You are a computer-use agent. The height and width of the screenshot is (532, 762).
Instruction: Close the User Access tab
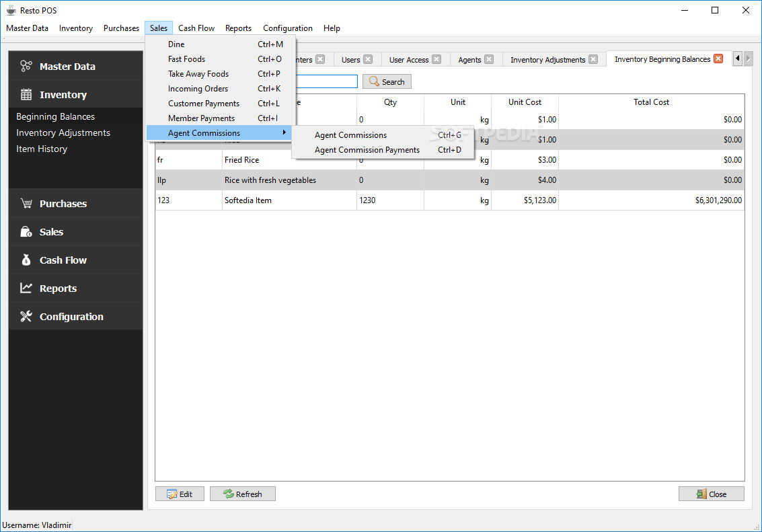point(436,59)
